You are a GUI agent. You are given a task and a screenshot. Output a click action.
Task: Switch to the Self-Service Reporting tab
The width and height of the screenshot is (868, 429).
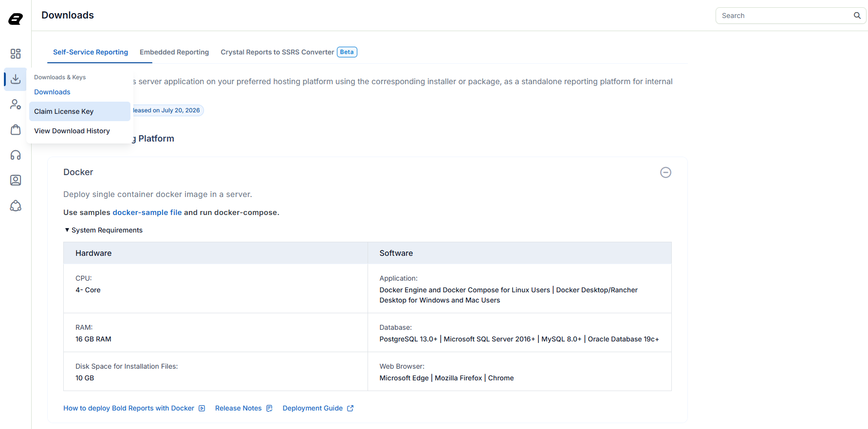pos(91,52)
